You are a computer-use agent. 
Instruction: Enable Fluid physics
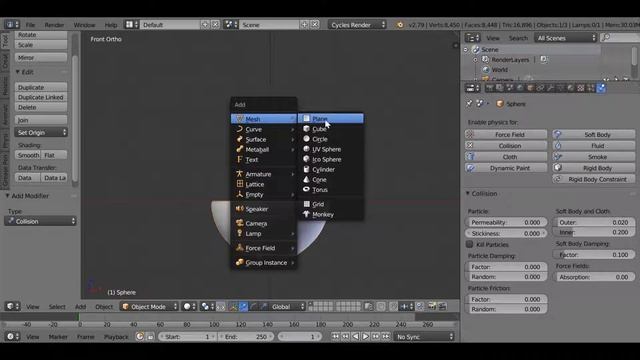coord(594,146)
